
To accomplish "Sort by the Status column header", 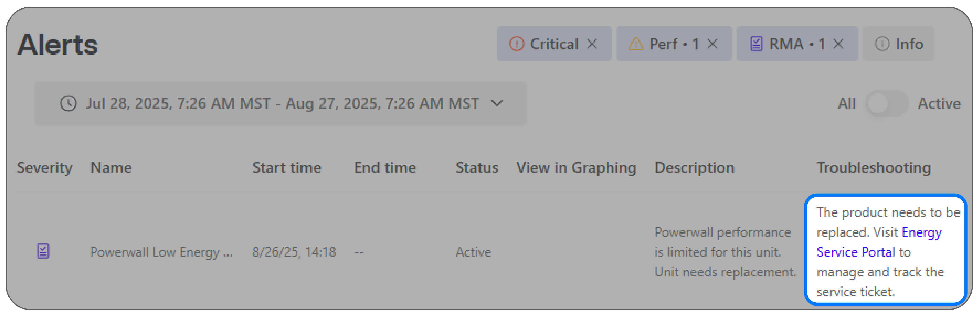I will 477,168.
